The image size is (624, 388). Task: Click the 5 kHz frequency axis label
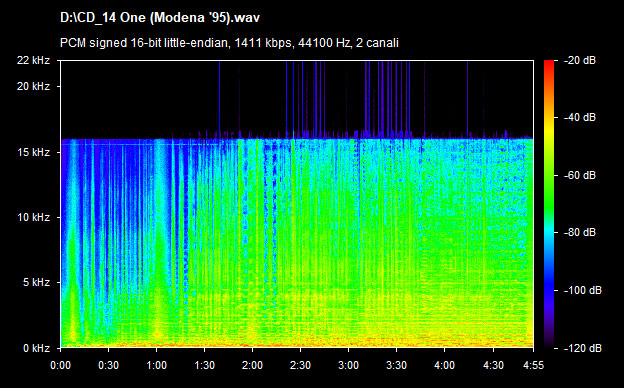tap(36, 283)
